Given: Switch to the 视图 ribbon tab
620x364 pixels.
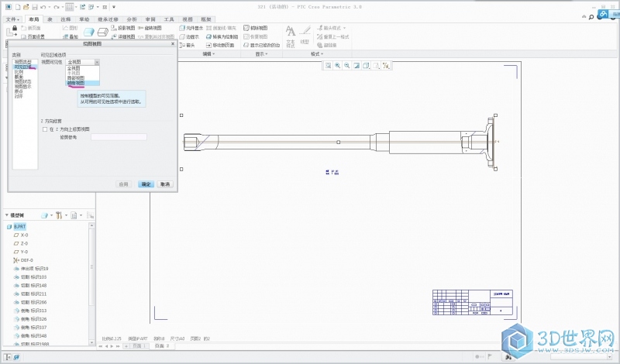Looking at the screenshot, I should pos(188,19).
